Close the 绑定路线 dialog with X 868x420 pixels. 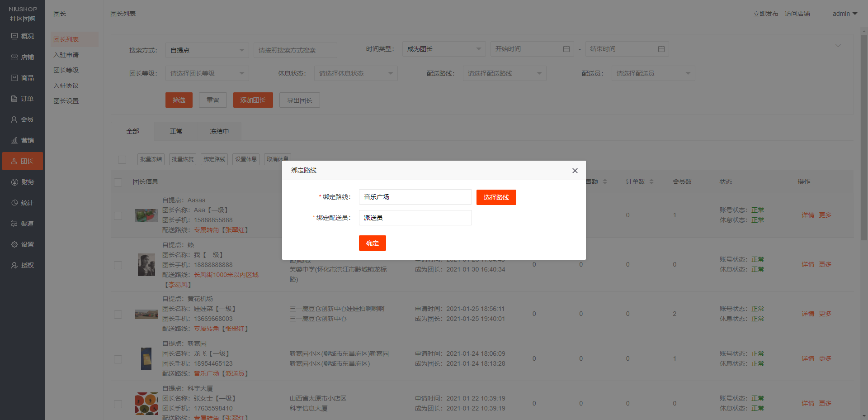click(575, 171)
